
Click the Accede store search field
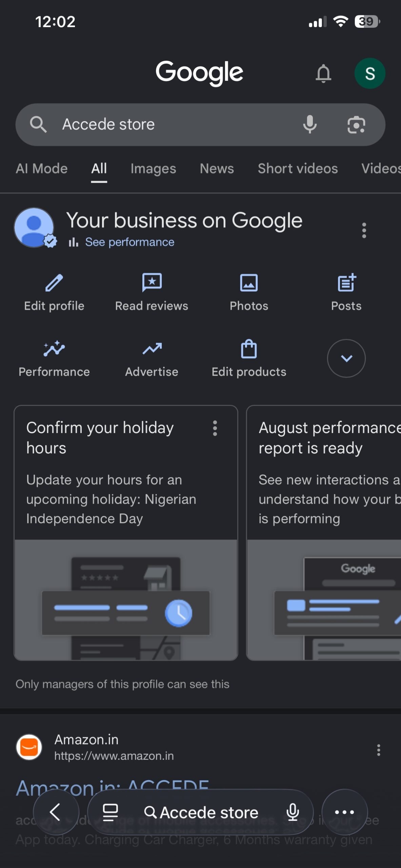[x=200, y=125]
